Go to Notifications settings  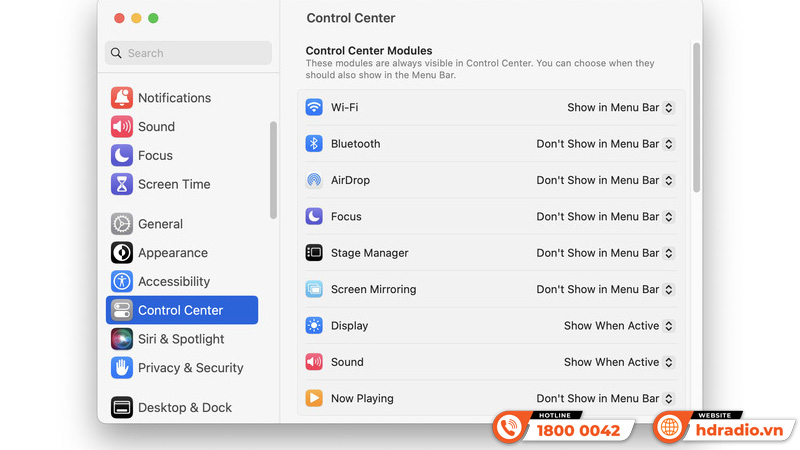[174, 98]
